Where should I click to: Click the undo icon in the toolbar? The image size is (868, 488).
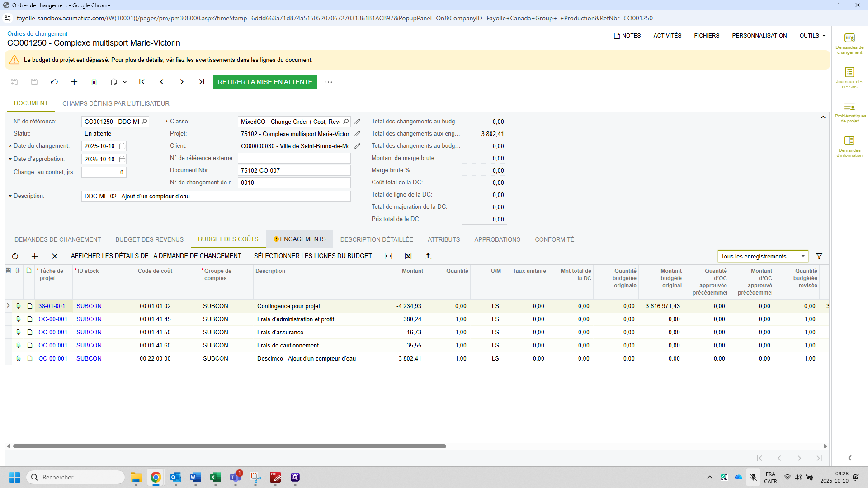(x=54, y=82)
